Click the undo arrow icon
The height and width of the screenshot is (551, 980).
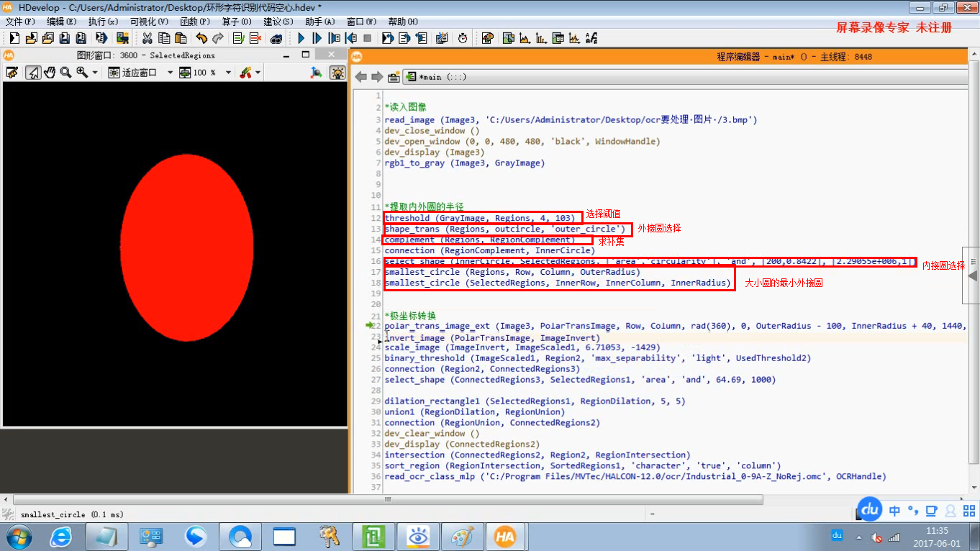202,39
